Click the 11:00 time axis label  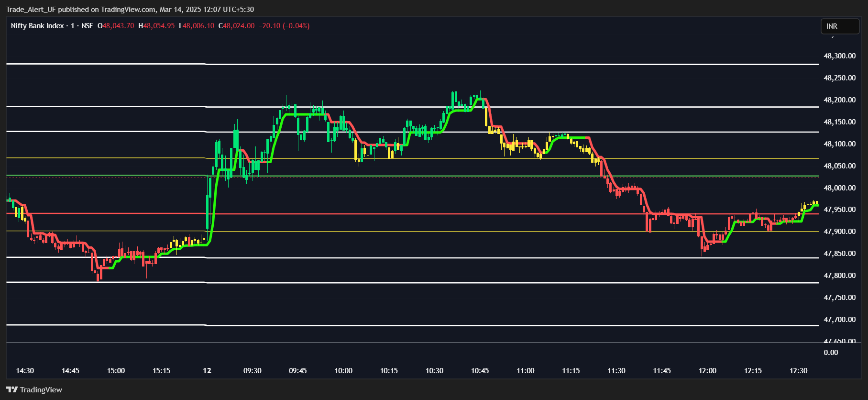pos(526,371)
